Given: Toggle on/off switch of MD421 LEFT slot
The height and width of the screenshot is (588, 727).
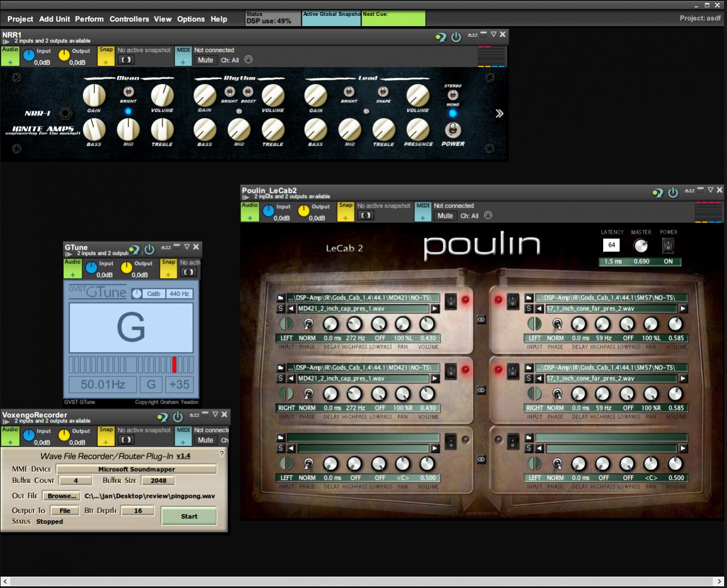Looking at the screenshot, I should pyautogui.click(x=451, y=301).
